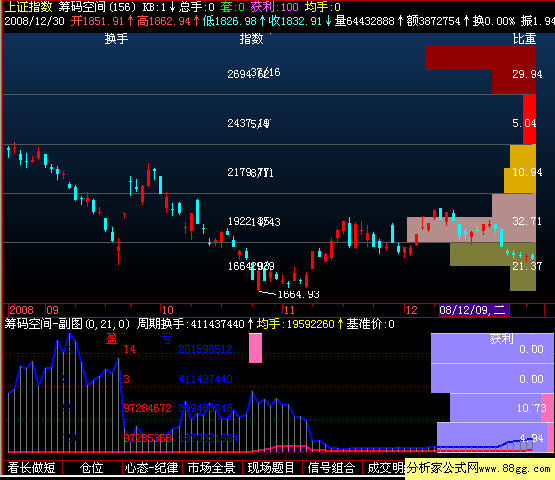Select the 心态-纪律 tab
This screenshot has height=480, width=555.
pyautogui.click(x=151, y=468)
